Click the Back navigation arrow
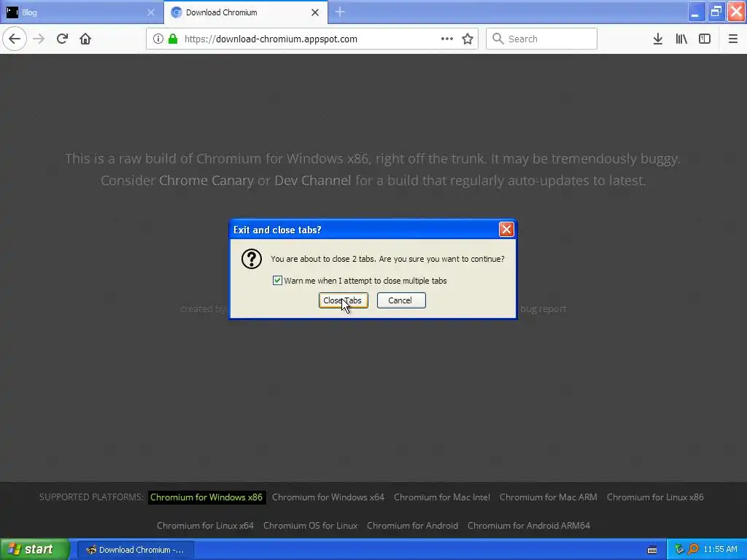Image resolution: width=747 pixels, height=560 pixels. pos(15,39)
